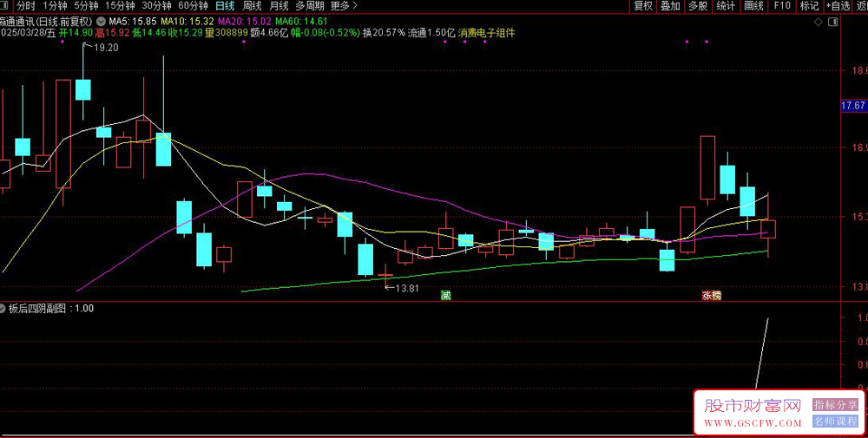
Task: Click the 叠加 overlay button
Action: pos(670,6)
